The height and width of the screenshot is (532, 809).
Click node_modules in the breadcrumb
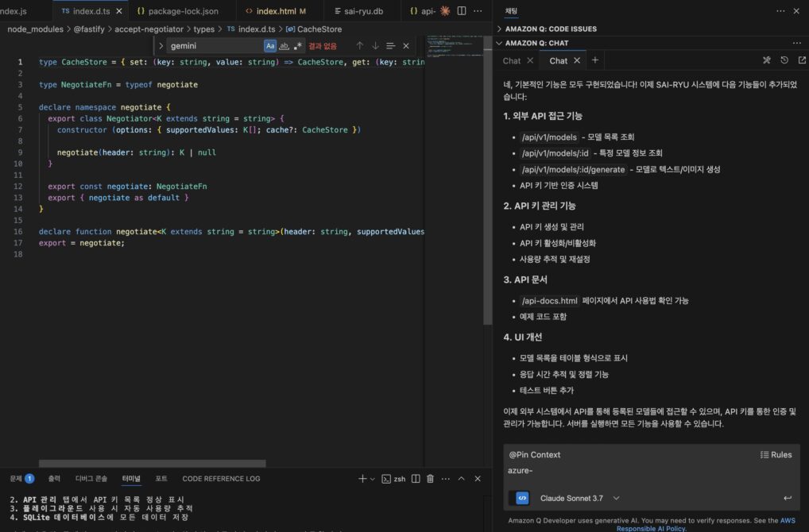click(35, 29)
